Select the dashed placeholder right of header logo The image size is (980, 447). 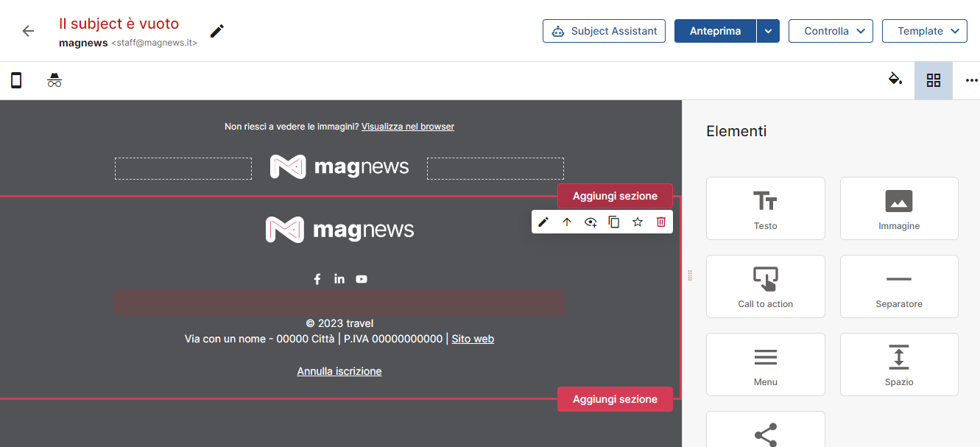[x=496, y=169]
